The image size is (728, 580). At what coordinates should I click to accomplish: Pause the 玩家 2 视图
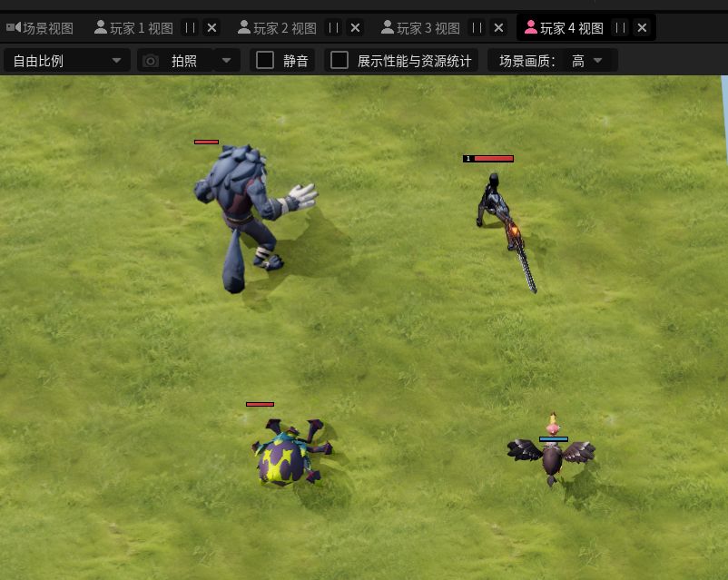[334, 28]
